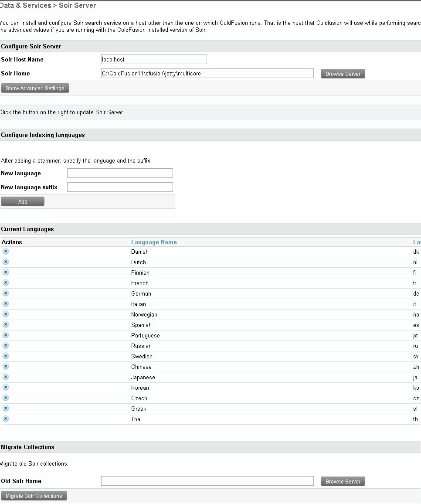Click the Norwegian language name text
Screen dimensions: 421x504
coord(144,314)
